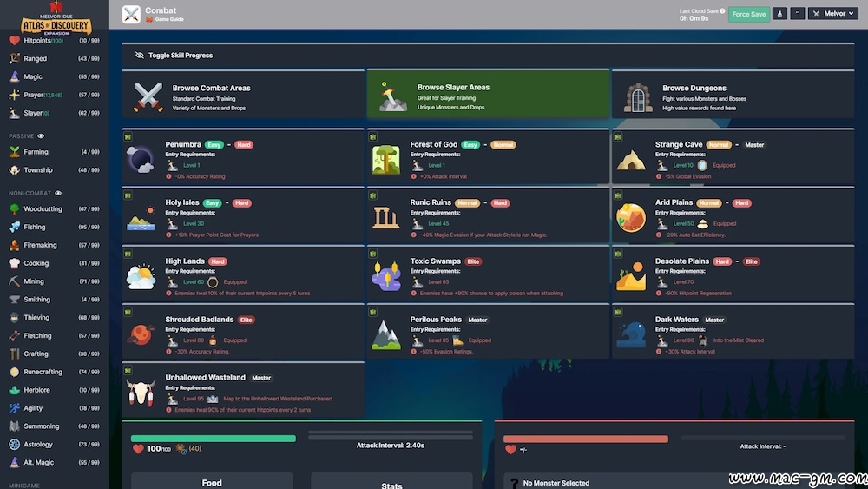
Task: Select the Arid Plains slayer area
Action: click(733, 215)
